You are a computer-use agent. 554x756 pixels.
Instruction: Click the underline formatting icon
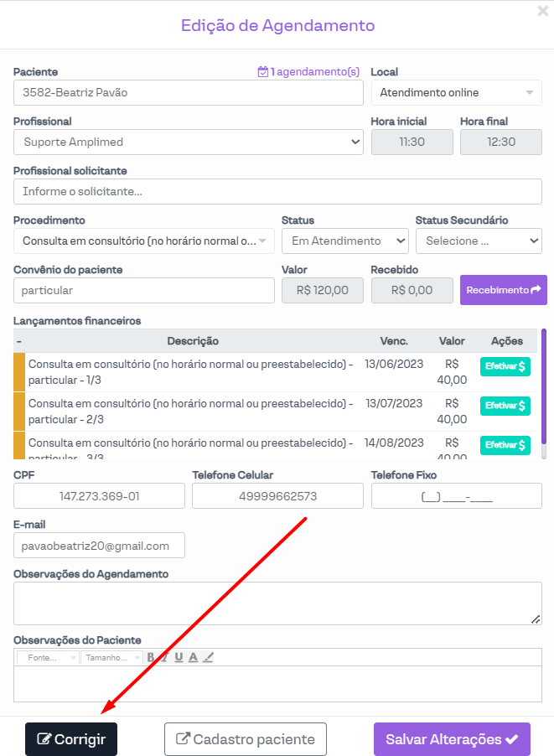point(179,657)
